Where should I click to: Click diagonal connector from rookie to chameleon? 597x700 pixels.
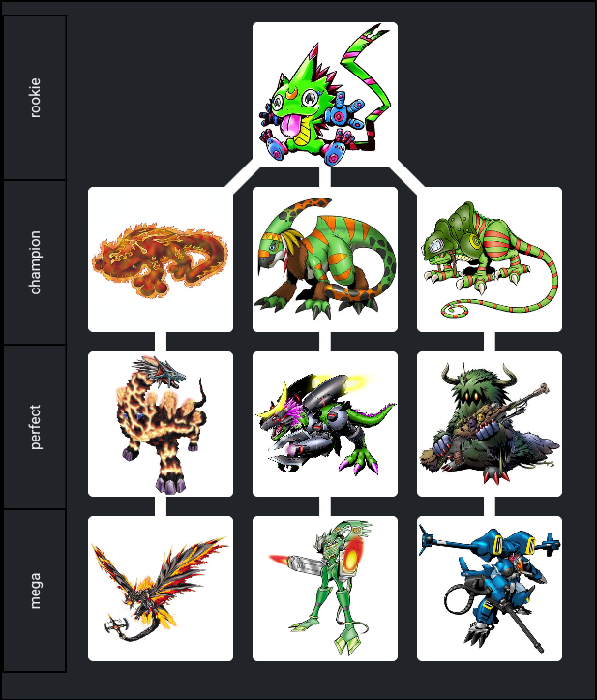(x=406, y=179)
